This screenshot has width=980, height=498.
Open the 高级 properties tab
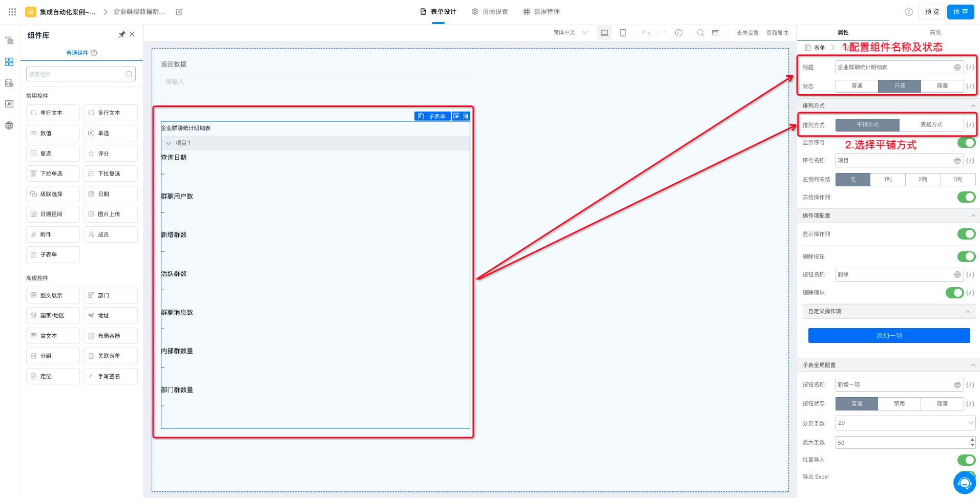pos(935,32)
